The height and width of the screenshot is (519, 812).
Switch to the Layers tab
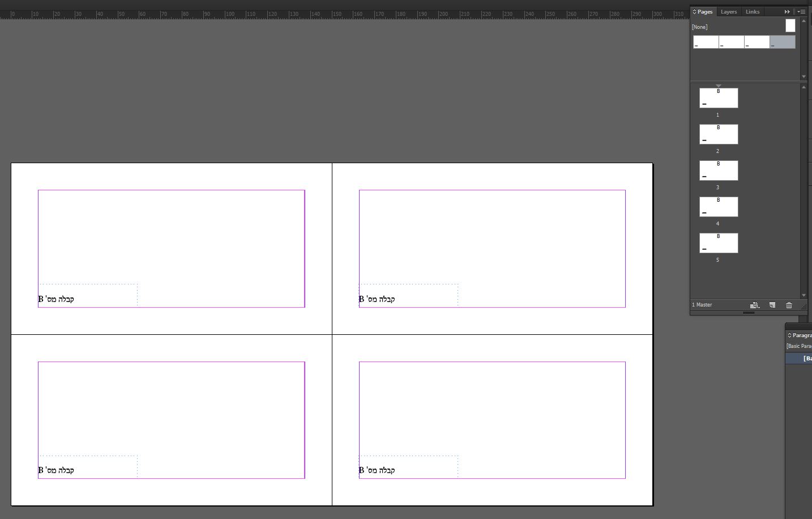tap(729, 11)
